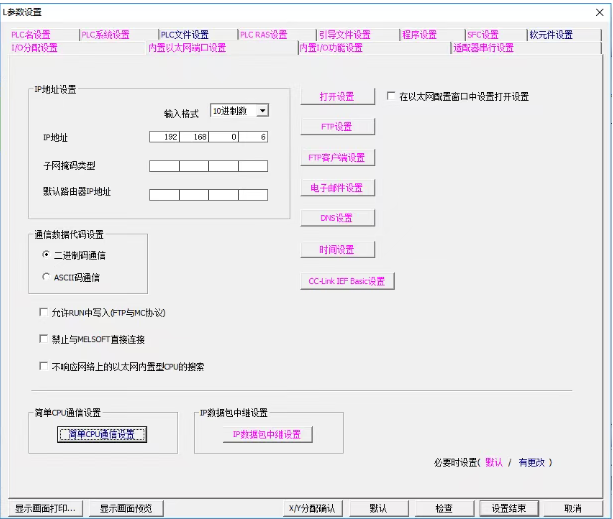This screenshot has width=613, height=519.
Task: Check 禁止与MELSOFT直接连接 option
Action: [43, 340]
